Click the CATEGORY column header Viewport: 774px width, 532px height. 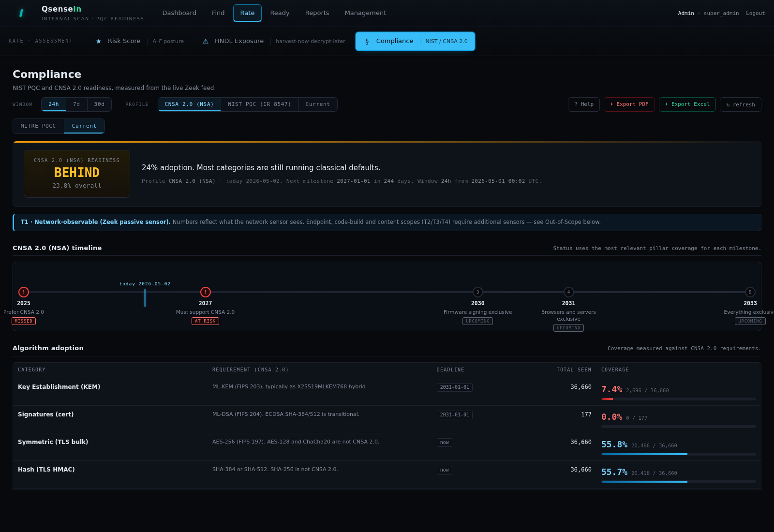(x=32, y=370)
